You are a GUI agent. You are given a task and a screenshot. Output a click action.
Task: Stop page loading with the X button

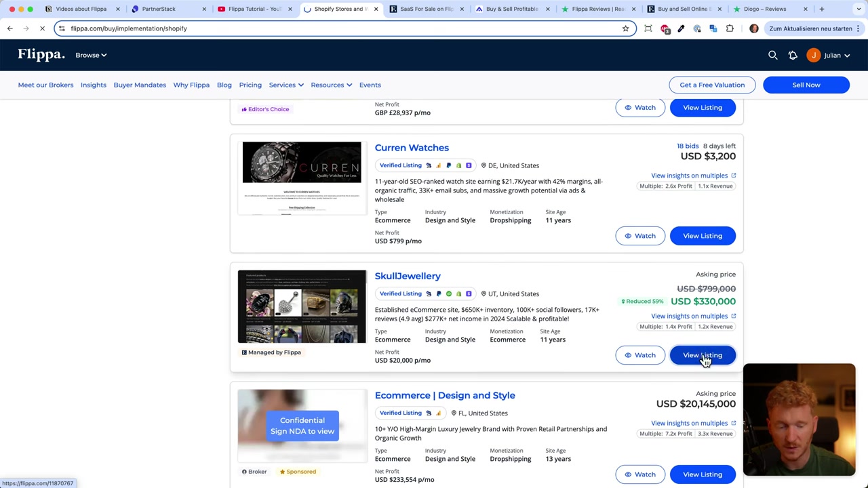click(42, 28)
